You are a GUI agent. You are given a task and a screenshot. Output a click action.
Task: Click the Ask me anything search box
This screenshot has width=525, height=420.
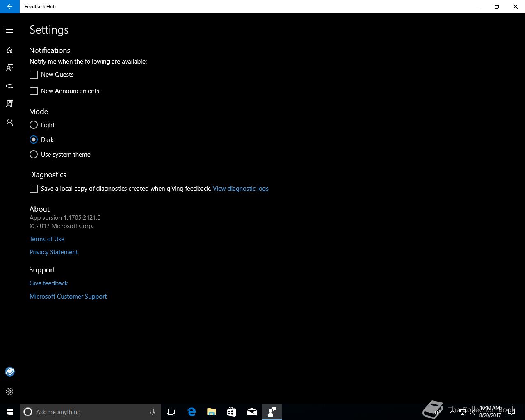tap(90, 412)
